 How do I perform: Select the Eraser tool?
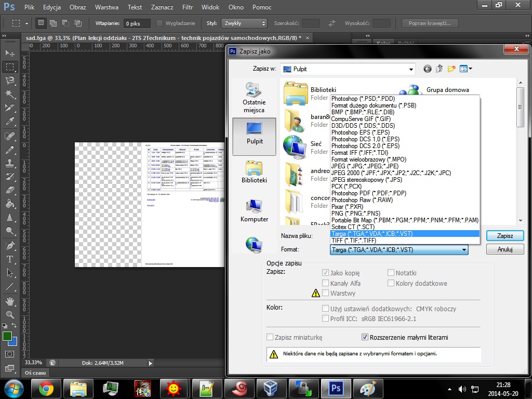point(10,190)
